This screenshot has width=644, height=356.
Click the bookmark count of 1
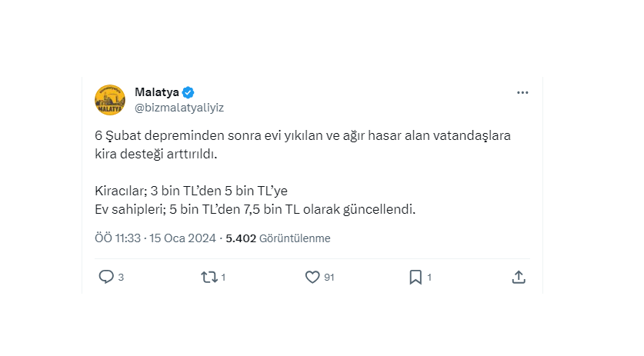[x=429, y=278]
